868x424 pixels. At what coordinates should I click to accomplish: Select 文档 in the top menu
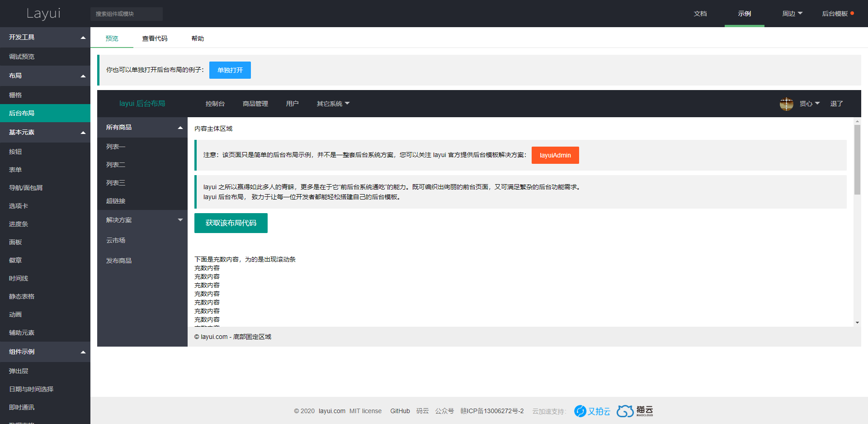[x=700, y=14]
